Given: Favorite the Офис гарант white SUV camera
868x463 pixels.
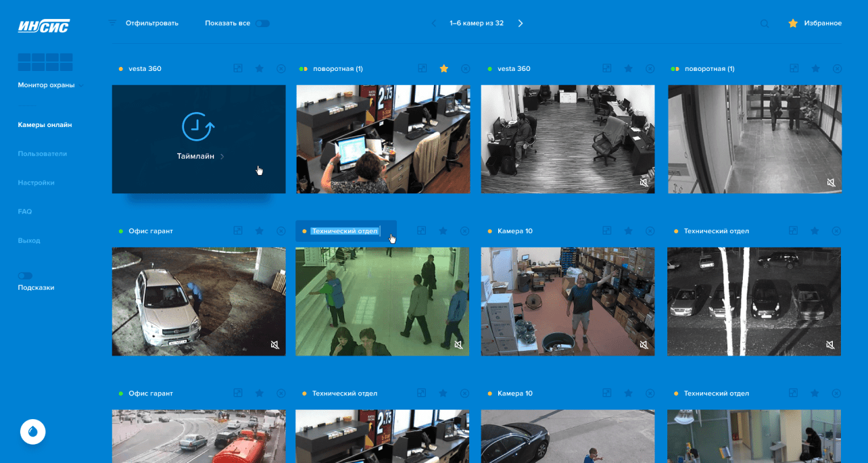Looking at the screenshot, I should point(260,231).
